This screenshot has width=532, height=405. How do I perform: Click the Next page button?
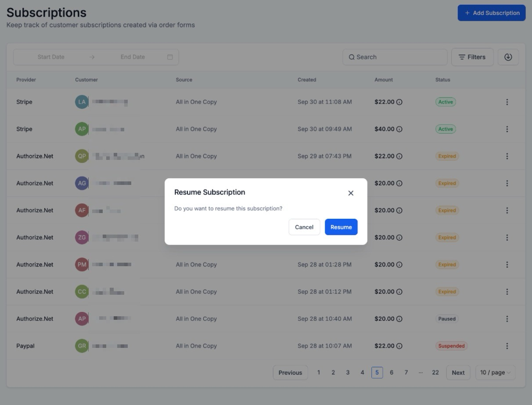coord(458,372)
